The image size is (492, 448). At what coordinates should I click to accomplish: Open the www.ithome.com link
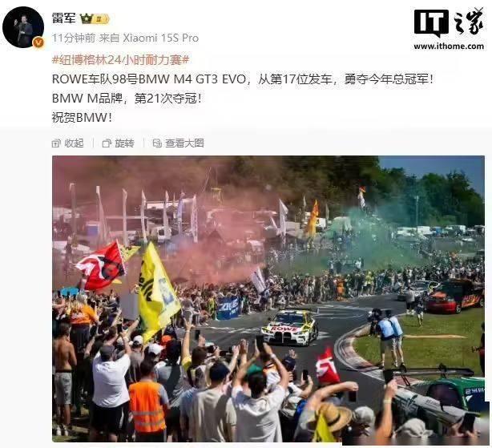click(x=449, y=46)
